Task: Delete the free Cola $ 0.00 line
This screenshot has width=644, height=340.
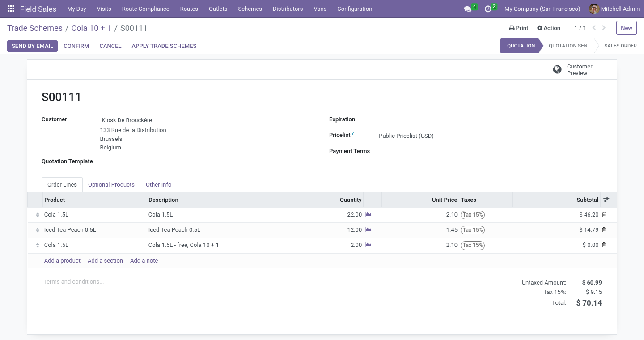Action: pyautogui.click(x=604, y=245)
